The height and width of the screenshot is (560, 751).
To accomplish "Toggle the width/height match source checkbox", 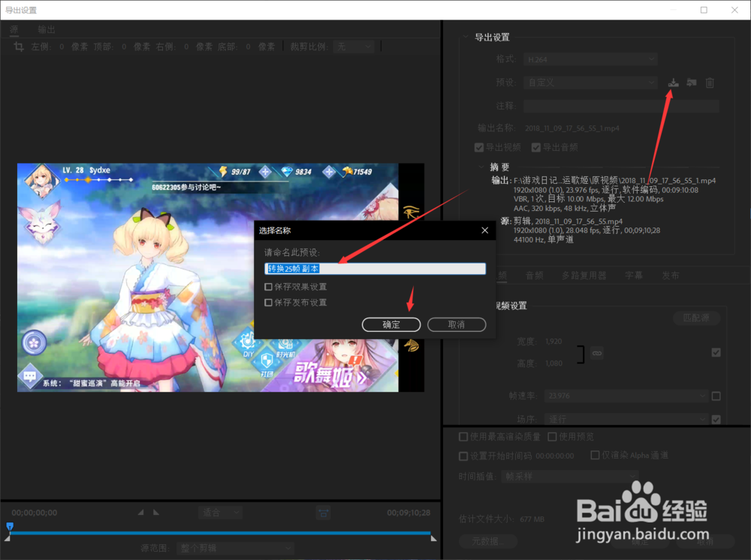I will 716,353.
